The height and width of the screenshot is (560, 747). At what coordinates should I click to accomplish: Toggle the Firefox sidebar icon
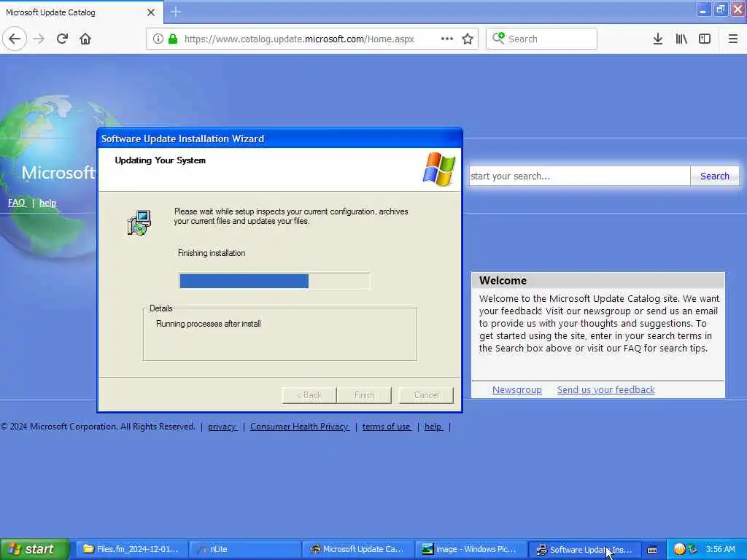click(705, 39)
